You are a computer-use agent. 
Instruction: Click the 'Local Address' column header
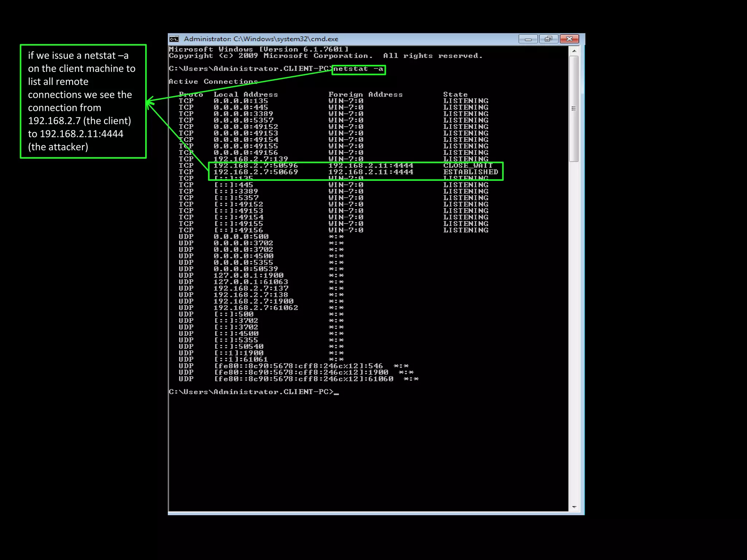coord(245,94)
